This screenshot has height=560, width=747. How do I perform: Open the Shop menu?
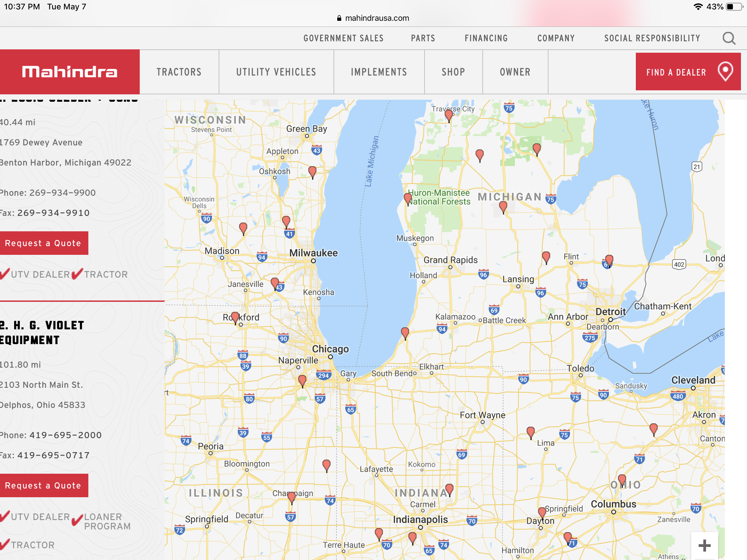click(453, 72)
